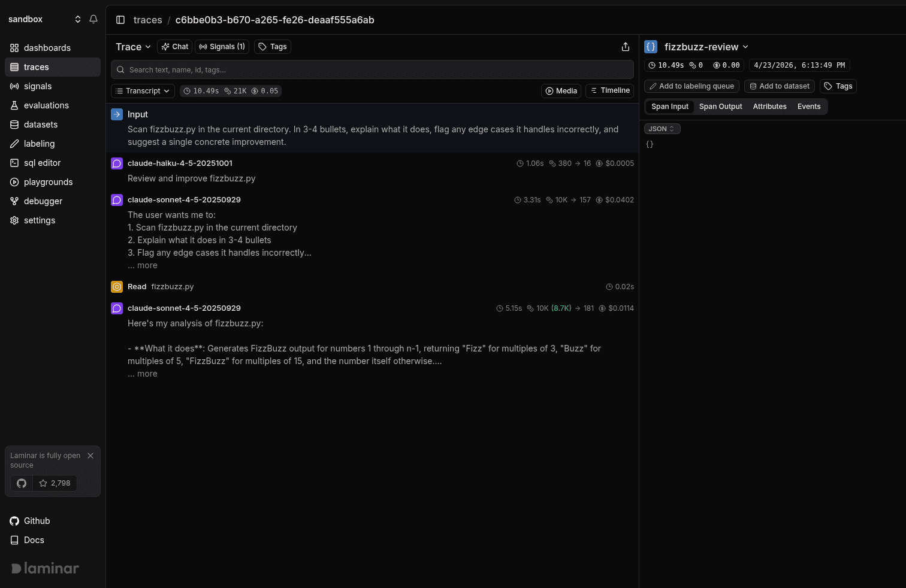
Task: Open signals from the sidebar
Action: pos(38,86)
